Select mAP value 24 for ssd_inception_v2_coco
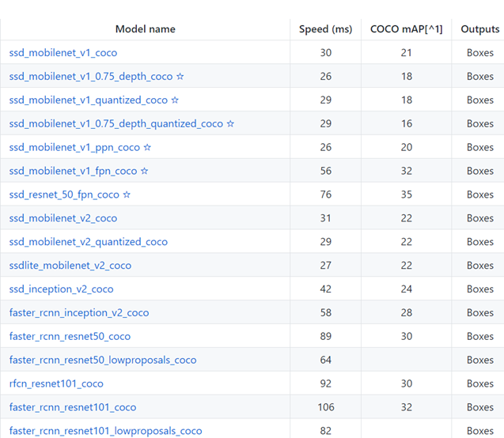 [x=407, y=289]
